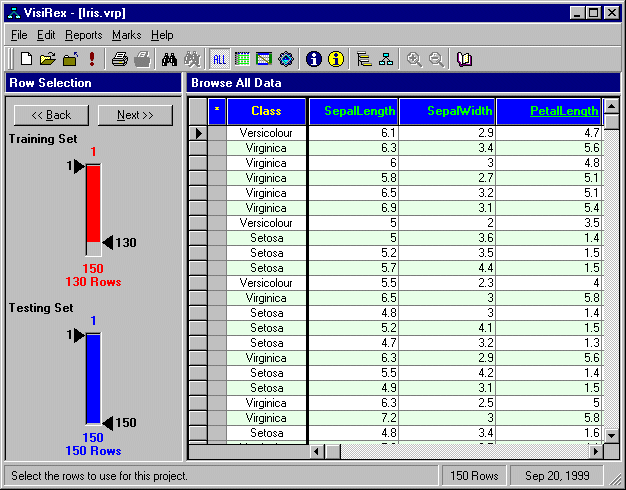
Task: Click the red exclamation mark icon
Action: pos(92,59)
